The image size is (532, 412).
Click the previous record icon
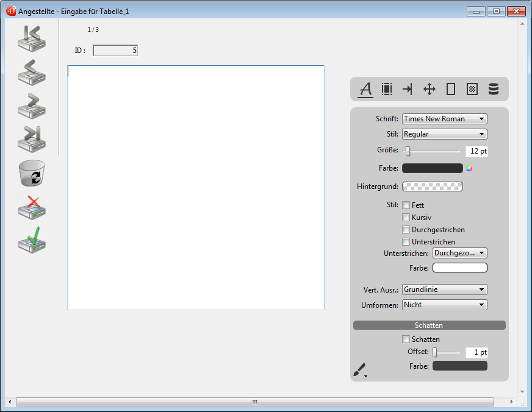tap(32, 72)
